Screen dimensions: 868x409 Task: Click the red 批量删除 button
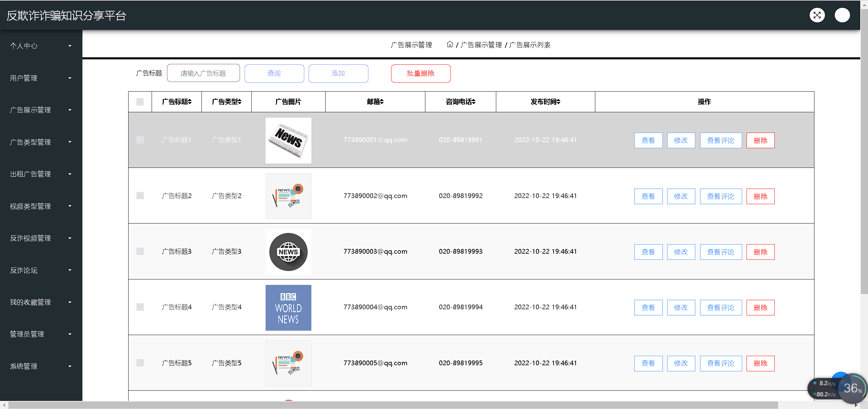coord(421,74)
